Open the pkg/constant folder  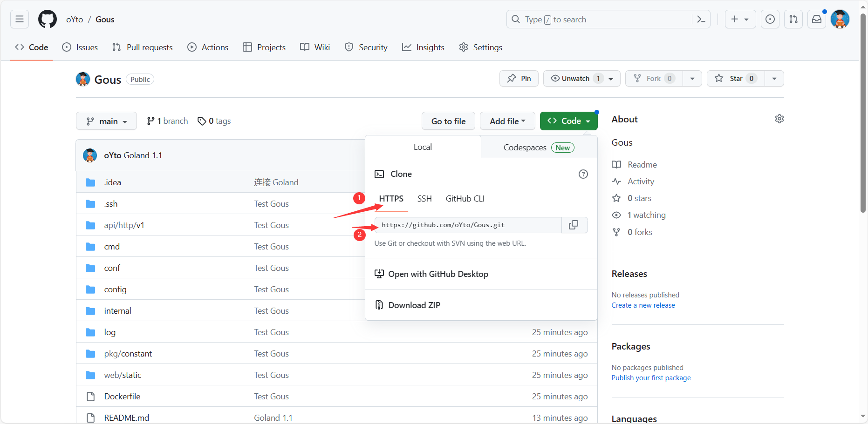(x=128, y=354)
